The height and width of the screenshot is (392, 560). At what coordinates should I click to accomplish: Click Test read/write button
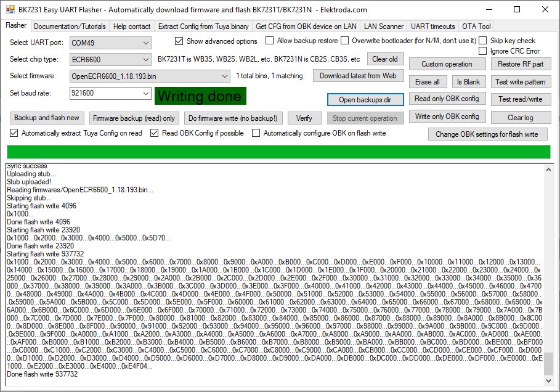(x=521, y=99)
